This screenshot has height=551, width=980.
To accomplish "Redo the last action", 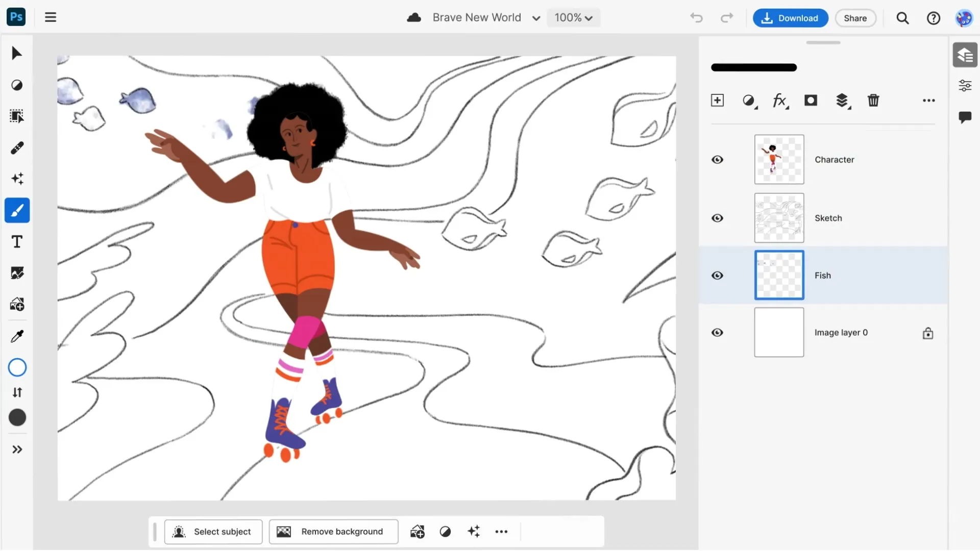I will (x=726, y=18).
